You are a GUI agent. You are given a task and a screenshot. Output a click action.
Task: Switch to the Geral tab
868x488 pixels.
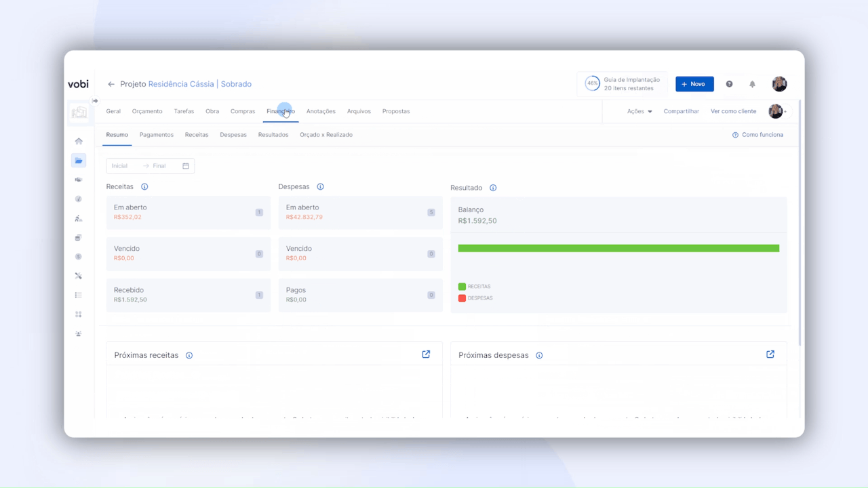(113, 111)
